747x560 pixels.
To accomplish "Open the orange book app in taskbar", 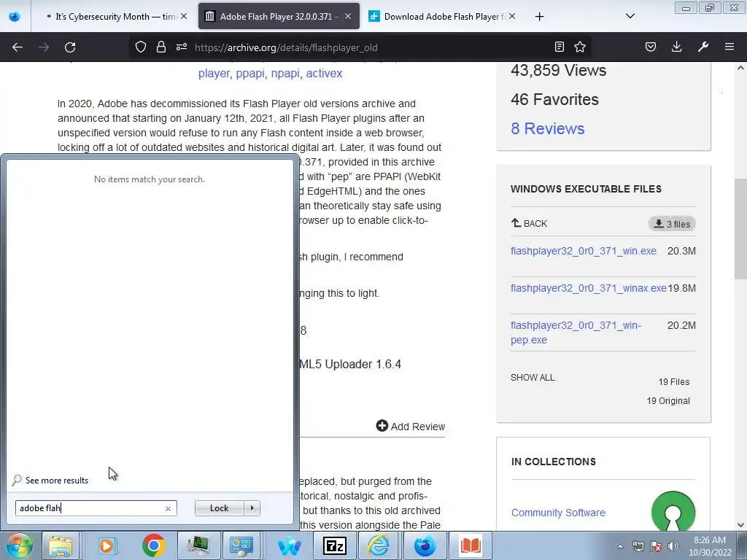I will pos(471,545).
